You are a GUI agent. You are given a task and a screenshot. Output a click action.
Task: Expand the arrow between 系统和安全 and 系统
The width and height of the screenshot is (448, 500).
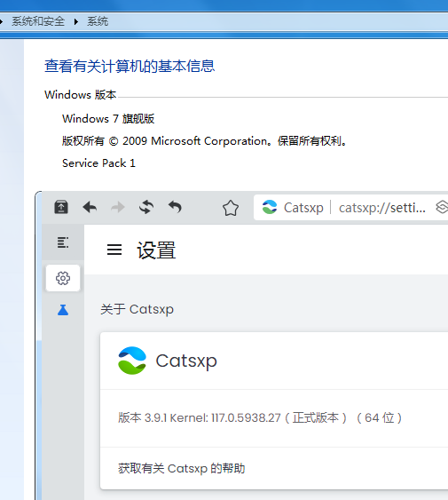75,21
